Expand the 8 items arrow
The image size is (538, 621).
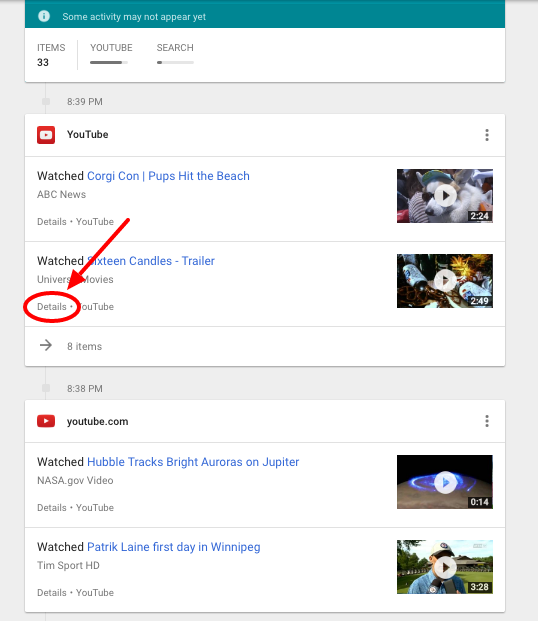(x=46, y=345)
